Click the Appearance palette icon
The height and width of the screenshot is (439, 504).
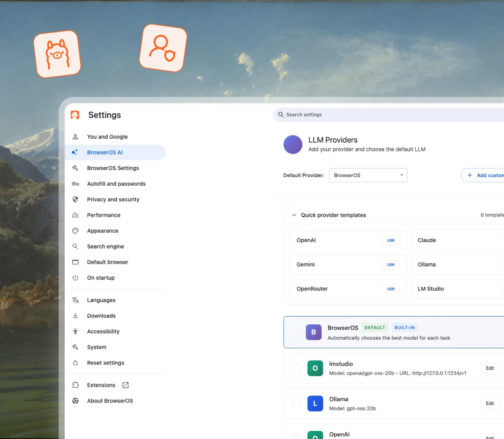(x=75, y=230)
